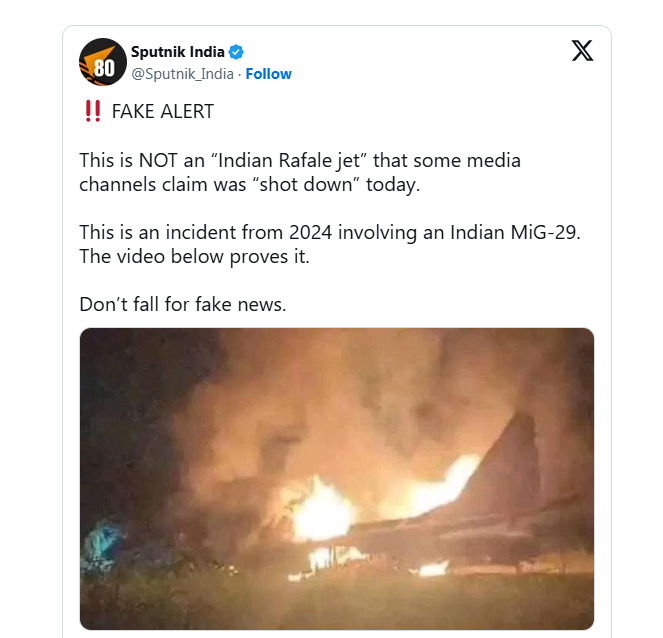Follow the Sputnik India account
The height and width of the screenshot is (638, 663).
click(x=269, y=74)
